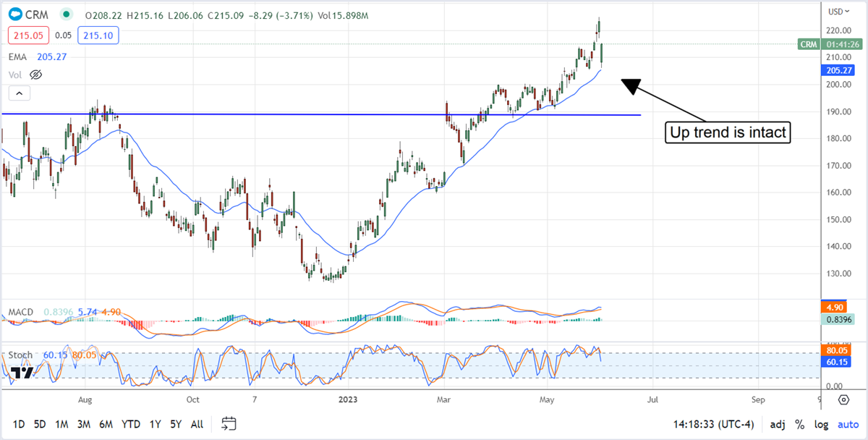The image size is (868, 440).
Task: Open the CRM symbol search
Action: pyautogui.click(x=38, y=14)
